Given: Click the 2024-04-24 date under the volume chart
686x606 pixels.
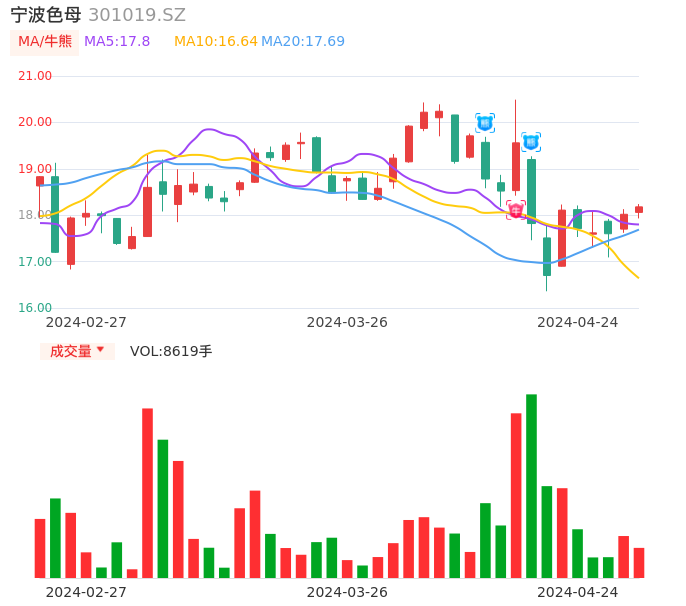Looking at the screenshot, I should tap(578, 592).
